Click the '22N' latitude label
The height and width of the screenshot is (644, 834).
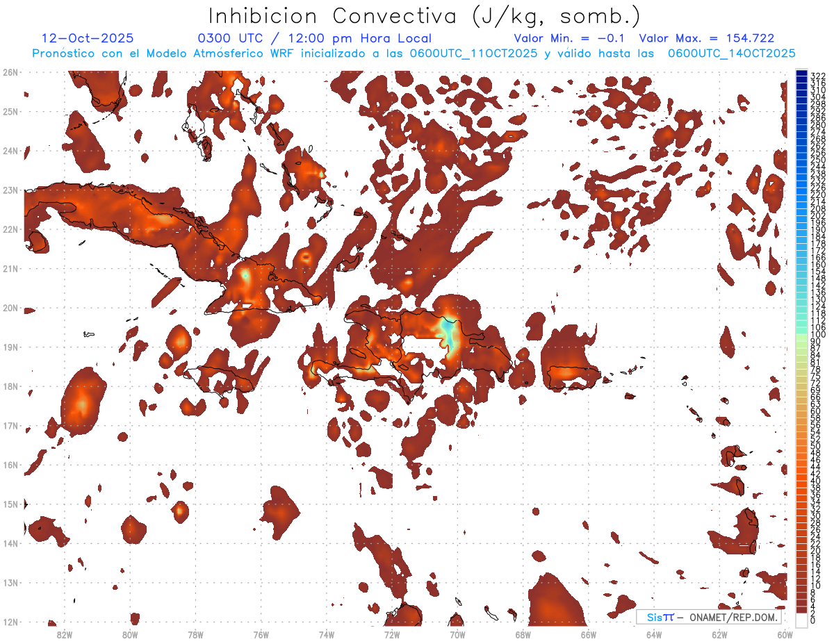point(10,229)
